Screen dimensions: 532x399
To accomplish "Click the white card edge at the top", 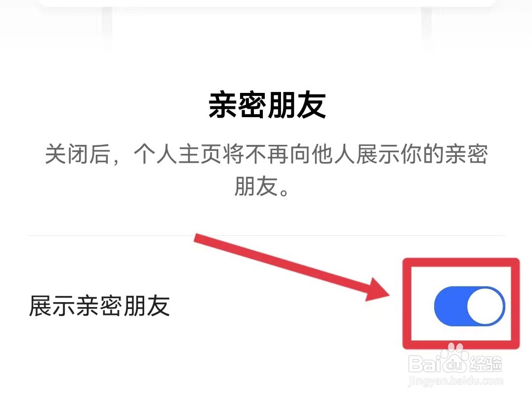I will 266,4.
